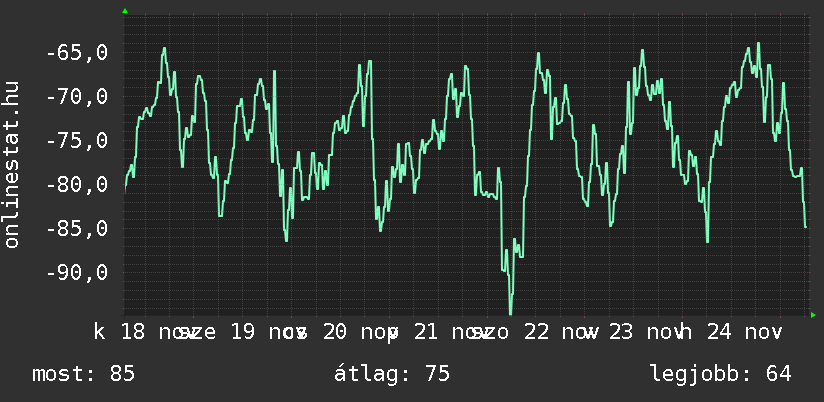Select the 'most: 85' current value label
Image resolution: width=824 pixels, height=402 pixels.
(x=83, y=374)
